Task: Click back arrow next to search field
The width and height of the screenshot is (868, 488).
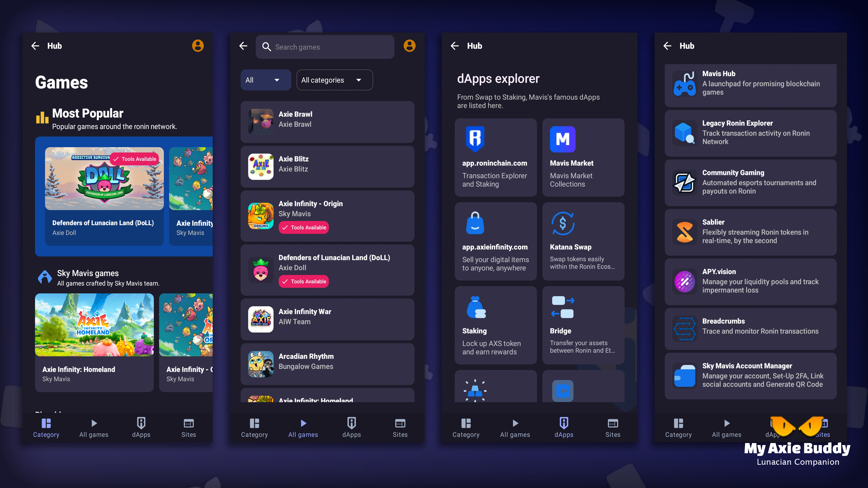Action: pos(243,46)
